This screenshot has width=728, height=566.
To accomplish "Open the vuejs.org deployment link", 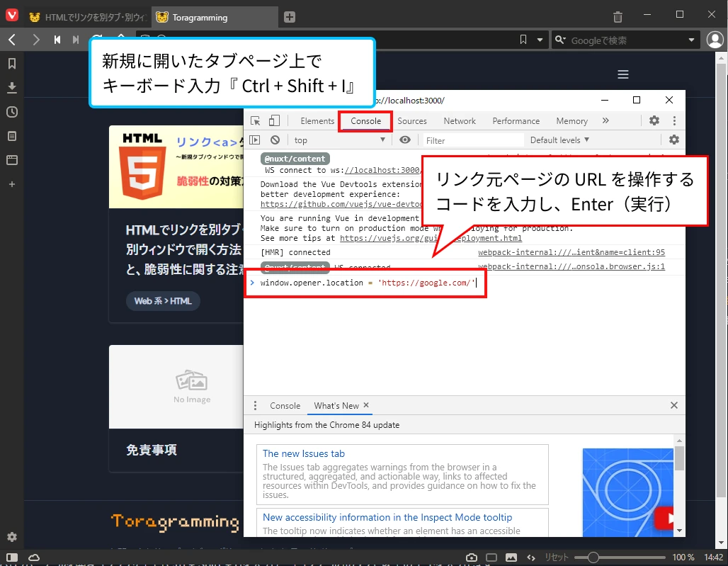I will click(431, 238).
